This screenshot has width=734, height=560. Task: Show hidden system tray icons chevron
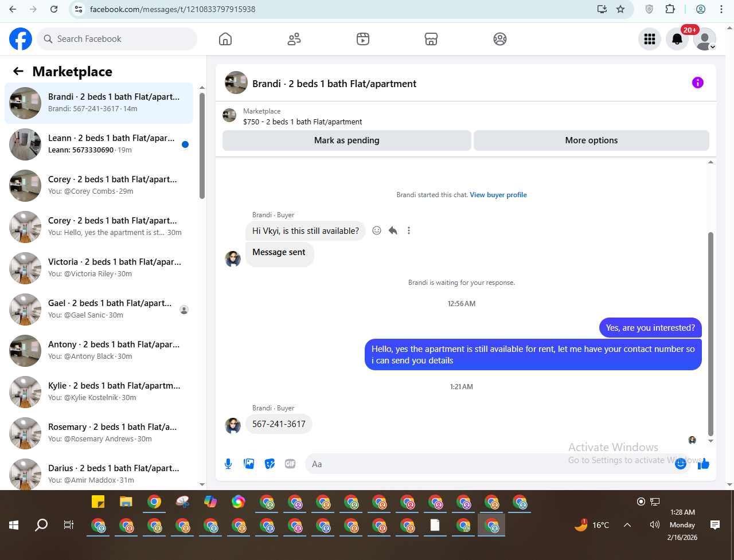[627, 525]
